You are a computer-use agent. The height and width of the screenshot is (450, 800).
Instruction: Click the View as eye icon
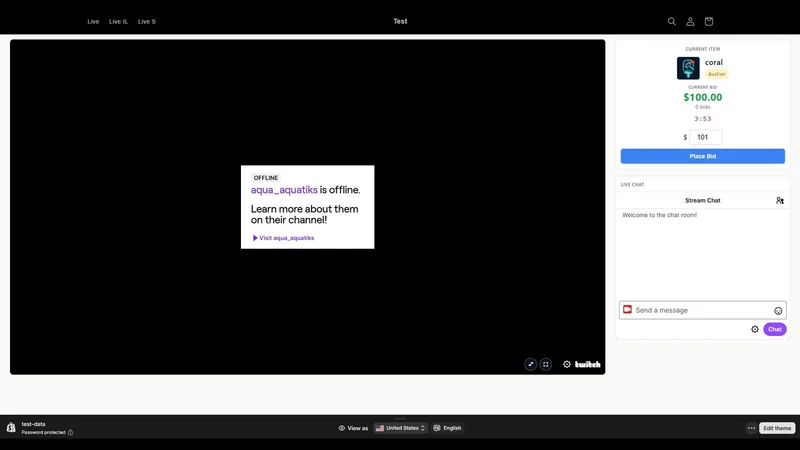[341, 428]
